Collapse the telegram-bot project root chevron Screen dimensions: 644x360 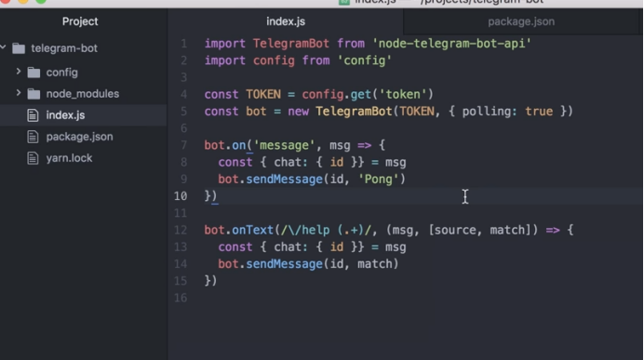4,47
